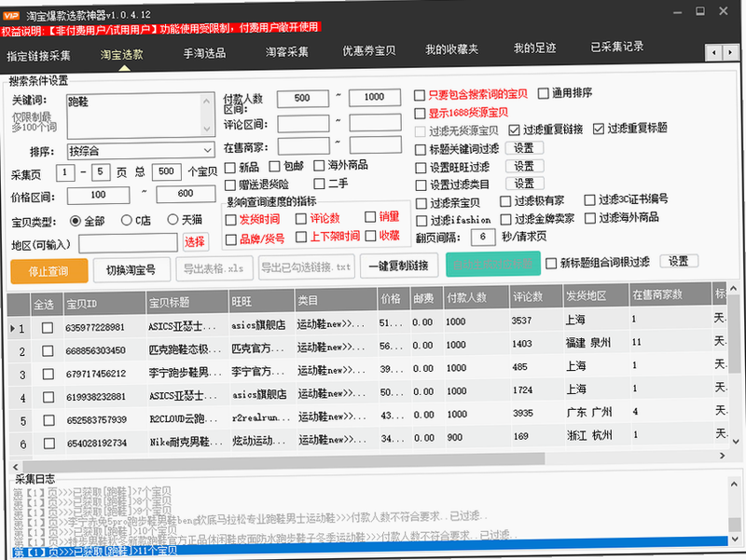Go to the 优惠券宝贝 tab
Screen dimensions: 746x560
[x=369, y=50]
